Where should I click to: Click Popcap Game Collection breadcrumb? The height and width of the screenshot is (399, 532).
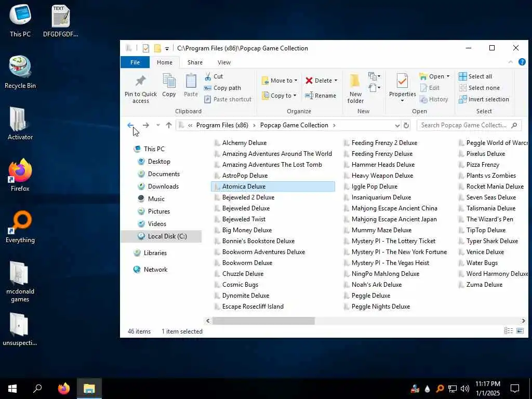tap(294, 125)
